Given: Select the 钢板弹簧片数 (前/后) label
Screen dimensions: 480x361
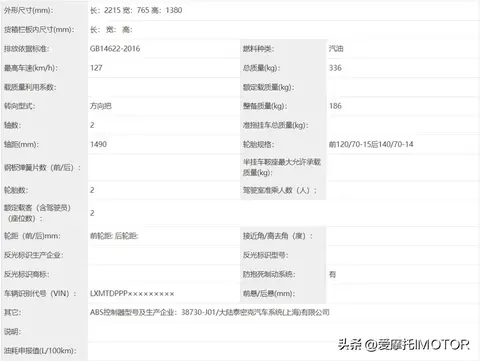Looking at the screenshot, I should pos(43,168).
